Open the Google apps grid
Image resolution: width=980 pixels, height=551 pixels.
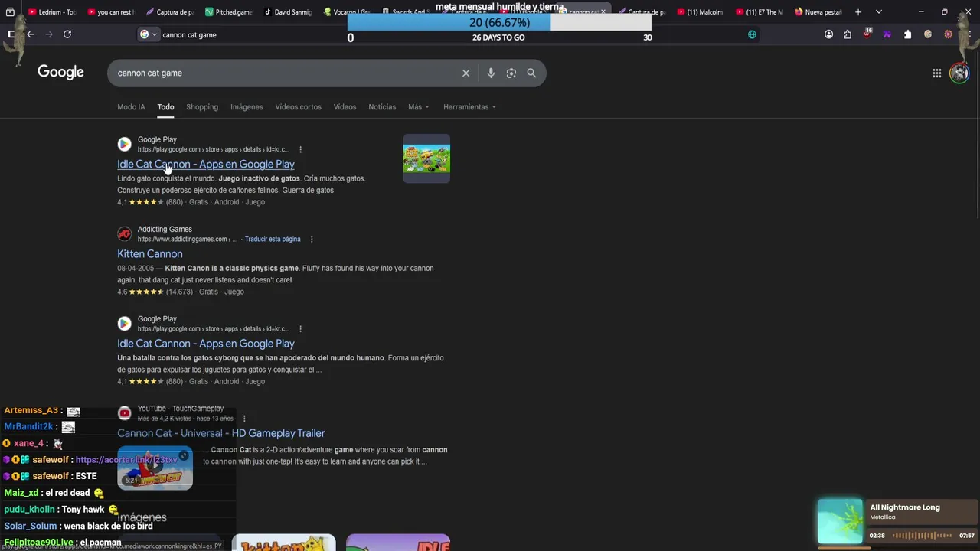936,73
